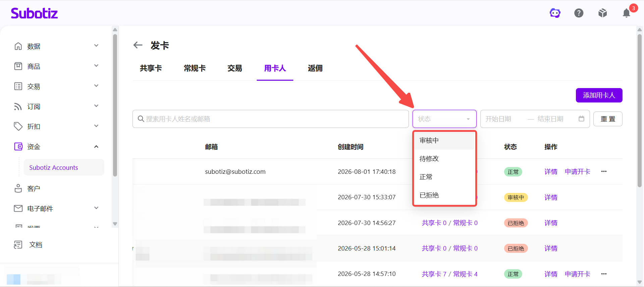Click the 2026-08-01 17:40:18 timestamp
The width and height of the screenshot is (644, 287).
coord(367,172)
